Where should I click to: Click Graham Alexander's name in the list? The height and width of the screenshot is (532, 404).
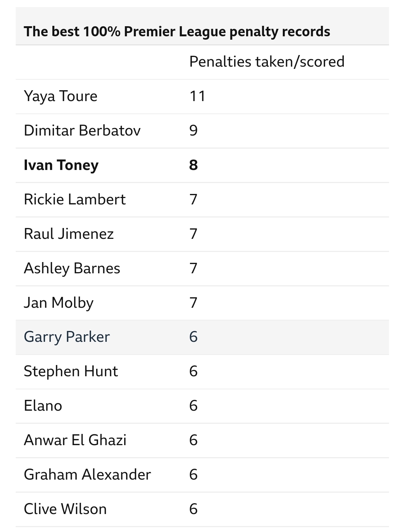point(87,475)
